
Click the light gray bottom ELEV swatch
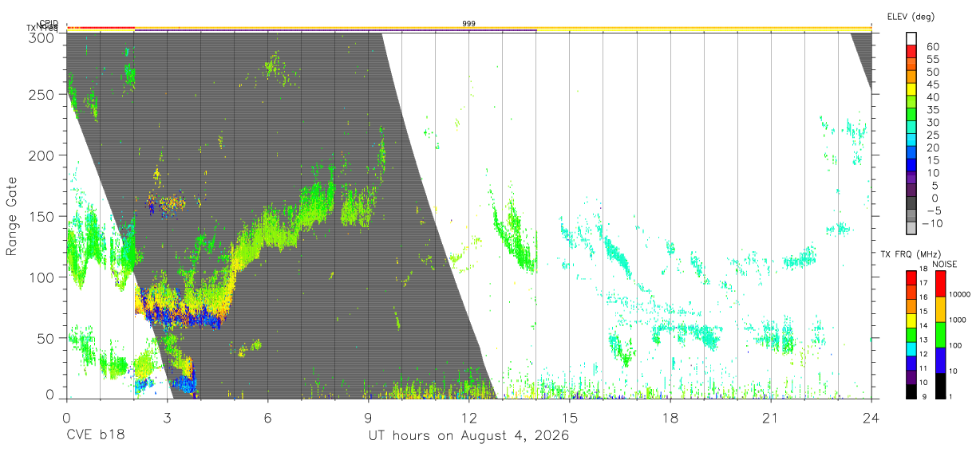click(x=912, y=230)
